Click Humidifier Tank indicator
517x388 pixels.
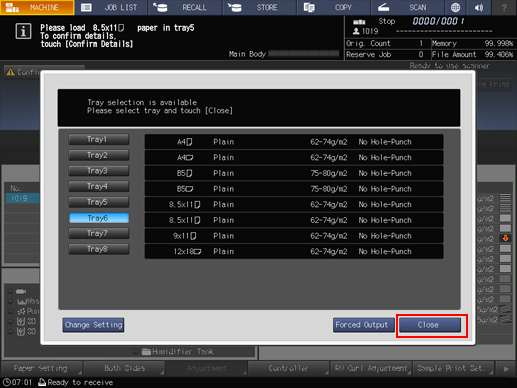tap(173, 351)
